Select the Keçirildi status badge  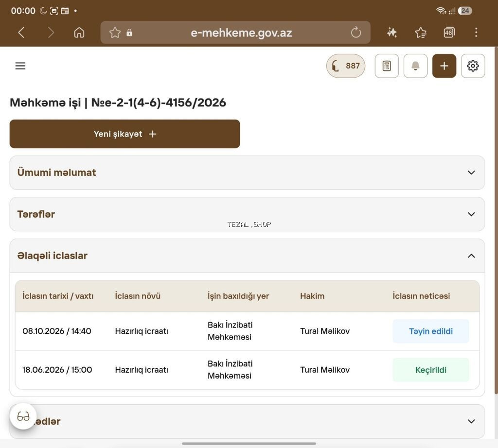[431, 370]
